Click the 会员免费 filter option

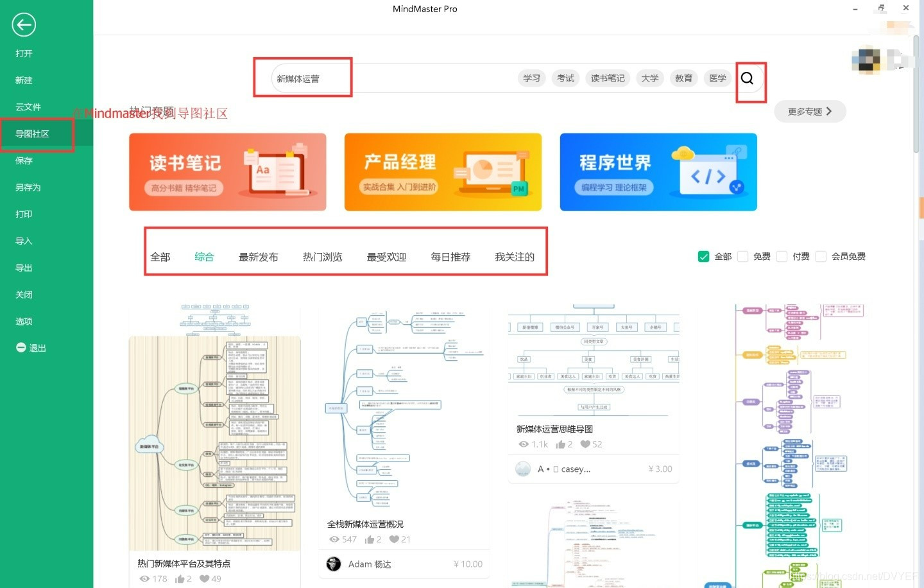click(821, 256)
